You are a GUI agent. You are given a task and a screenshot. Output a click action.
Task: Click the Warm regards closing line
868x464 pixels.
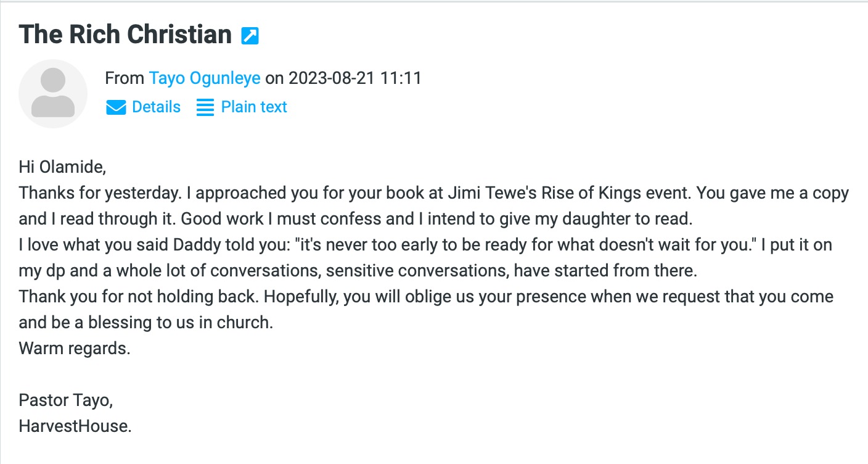[x=75, y=349]
